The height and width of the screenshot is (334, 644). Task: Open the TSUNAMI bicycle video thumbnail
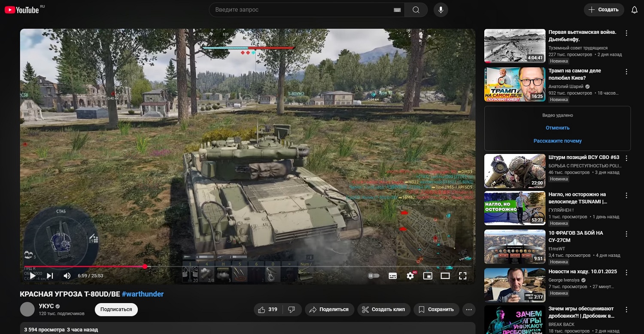click(x=515, y=208)
